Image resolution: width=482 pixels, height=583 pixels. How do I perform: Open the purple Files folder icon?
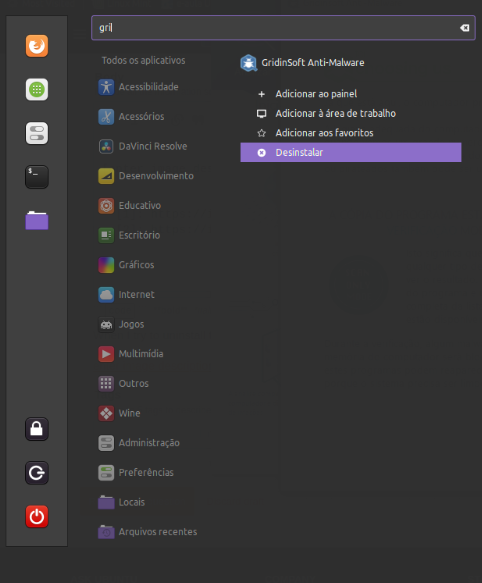37,220
